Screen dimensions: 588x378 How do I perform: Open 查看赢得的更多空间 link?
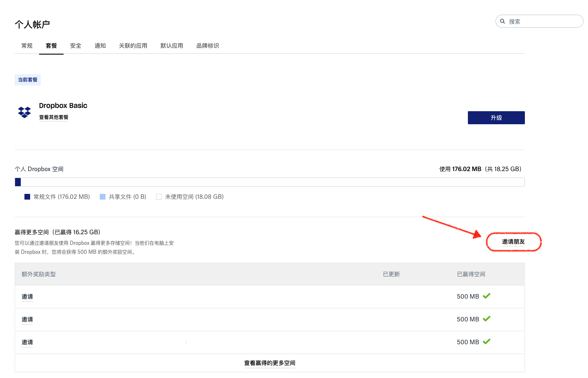[x=270, y=363]
